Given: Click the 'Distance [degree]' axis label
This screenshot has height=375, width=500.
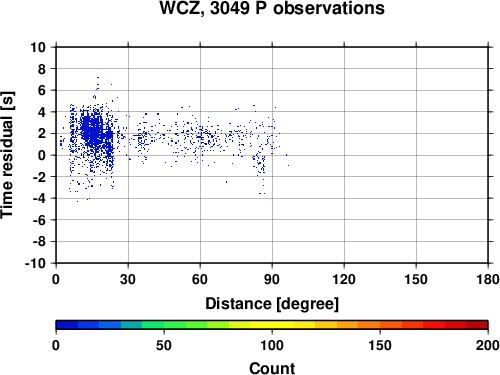Looking at the screenshot, I should coord(272,304).
